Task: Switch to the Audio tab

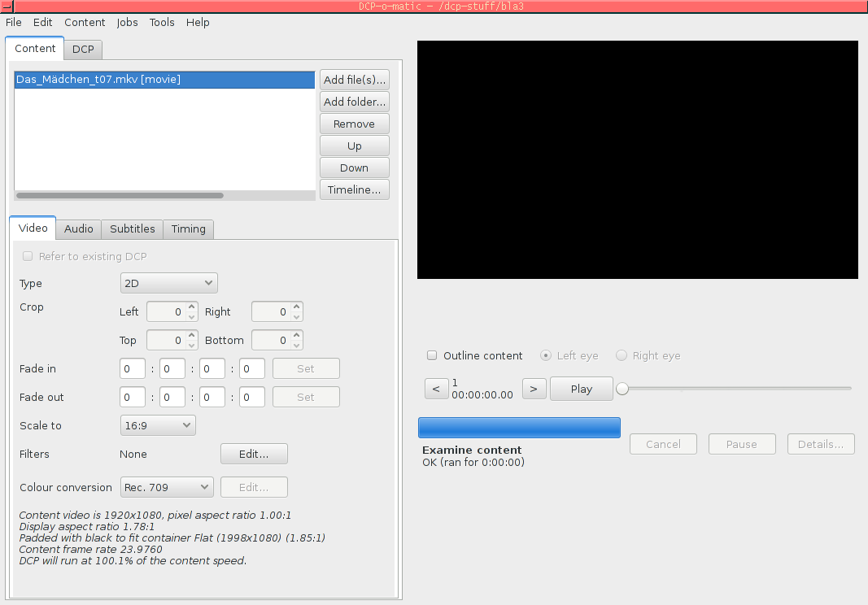Action: pyautogui.click(x=79, y=229)
